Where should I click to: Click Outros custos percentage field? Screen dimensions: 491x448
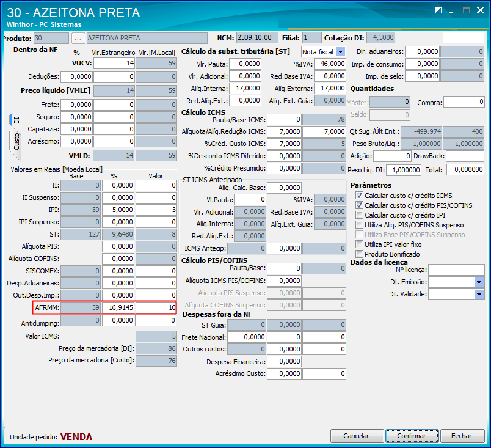(x=285, y=350)
